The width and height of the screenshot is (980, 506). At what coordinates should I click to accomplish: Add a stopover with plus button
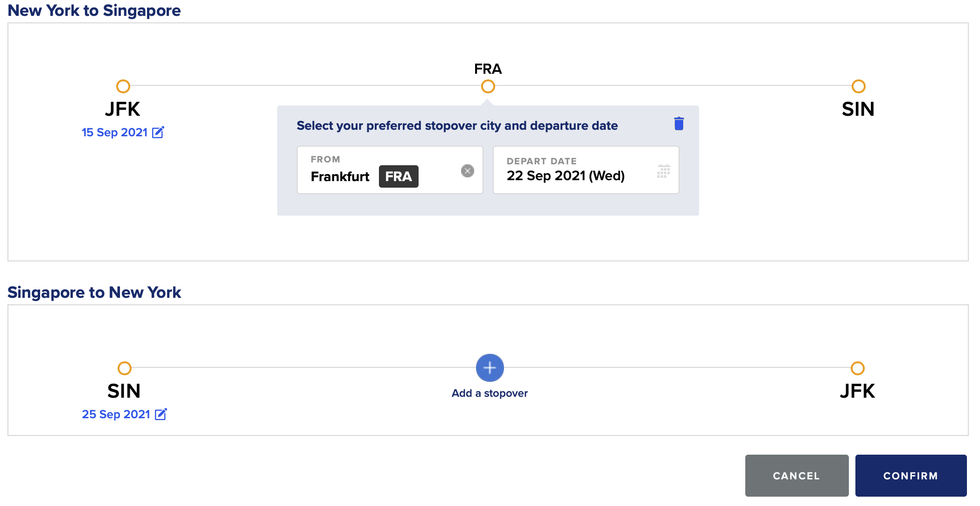[x=490, y=368]
